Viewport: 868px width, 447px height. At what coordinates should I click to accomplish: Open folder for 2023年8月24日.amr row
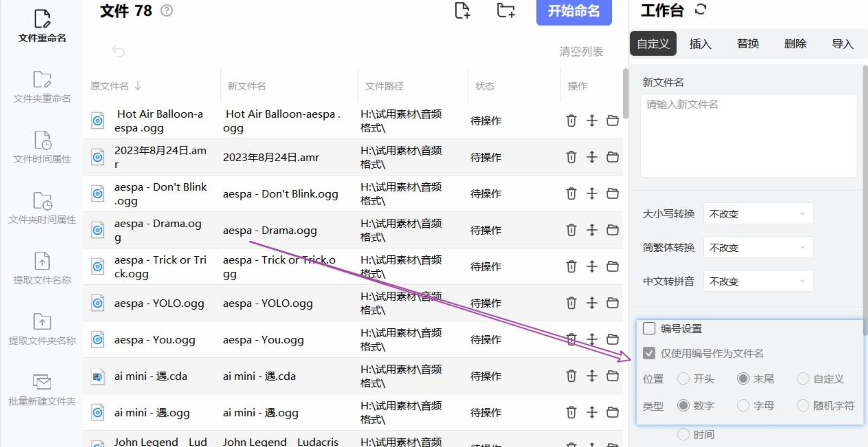click(x=612, y=157)
